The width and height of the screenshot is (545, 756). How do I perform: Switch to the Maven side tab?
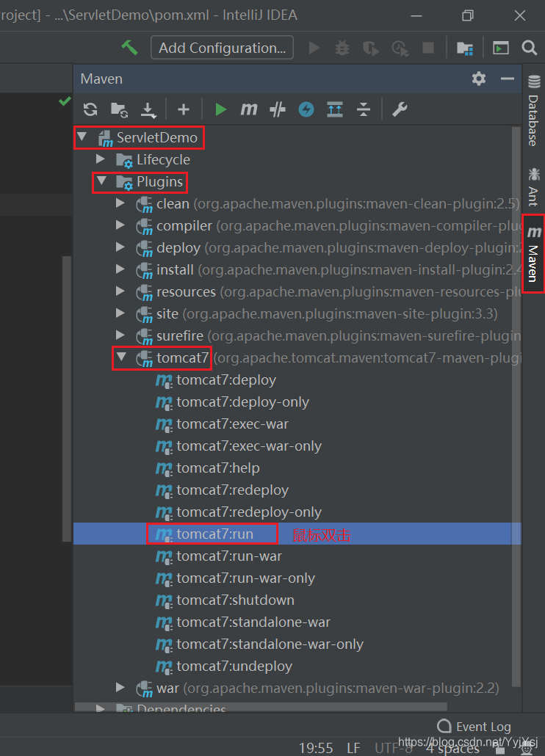click(x=533, y=254)
